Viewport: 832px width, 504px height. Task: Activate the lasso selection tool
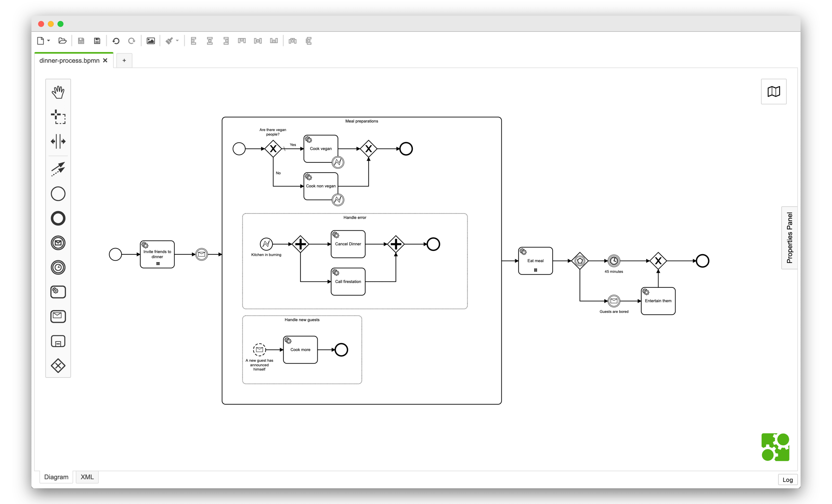pyautogui.click(x=58, y=117)
